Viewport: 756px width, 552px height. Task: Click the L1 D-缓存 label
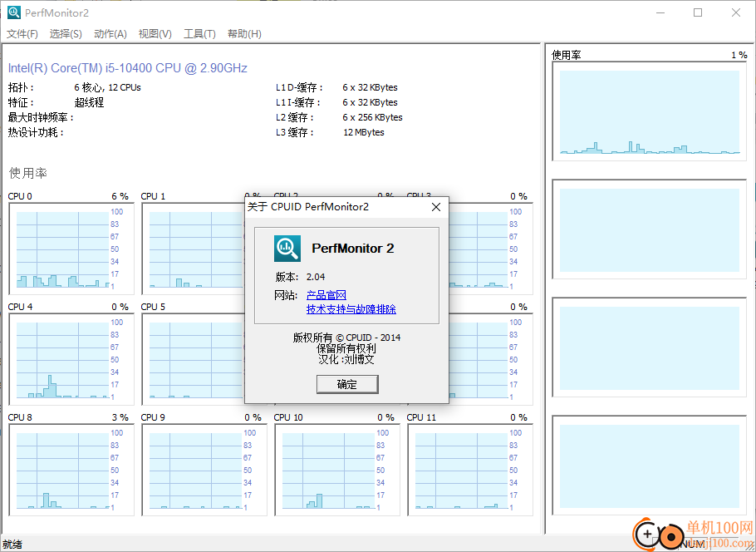pyautogui.click(x=299, y=87)
